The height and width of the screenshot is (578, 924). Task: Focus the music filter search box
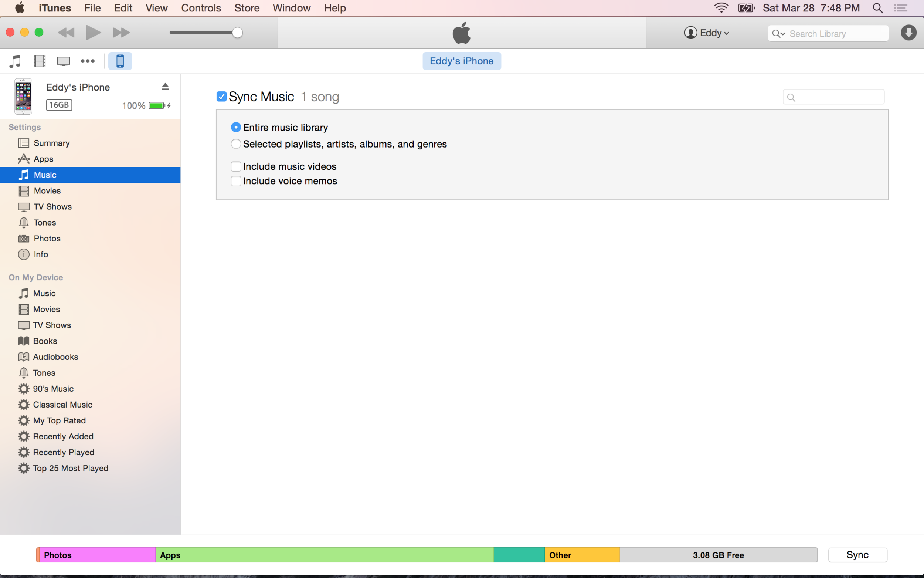[833, 97]
